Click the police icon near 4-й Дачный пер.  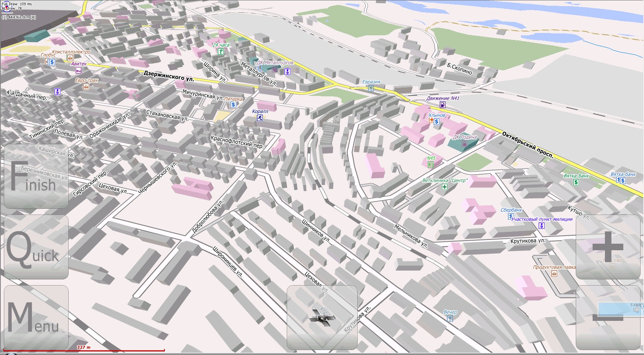pos(58,91)
